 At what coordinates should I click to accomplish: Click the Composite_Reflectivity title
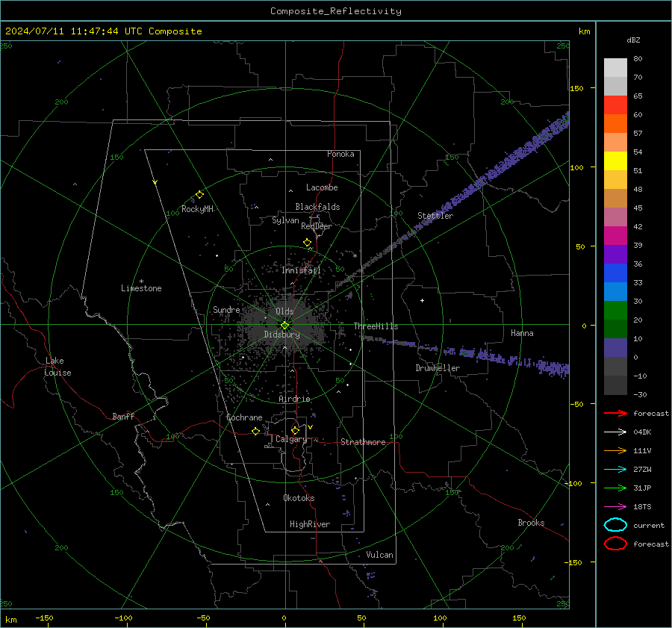[x=336, y=11]
